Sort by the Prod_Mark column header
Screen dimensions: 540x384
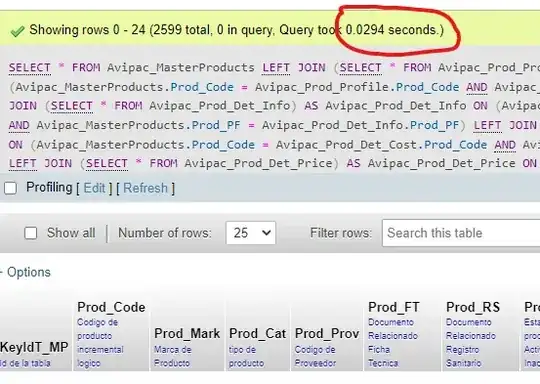click(187, 333)
